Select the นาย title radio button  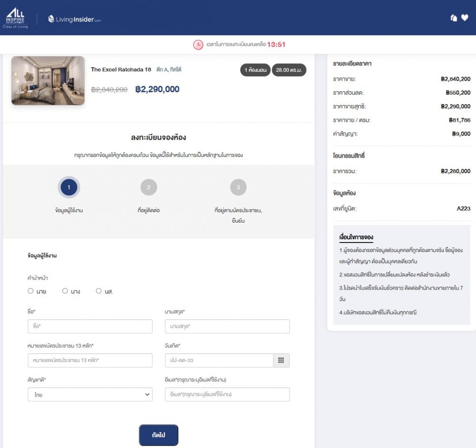pos(30,291)
